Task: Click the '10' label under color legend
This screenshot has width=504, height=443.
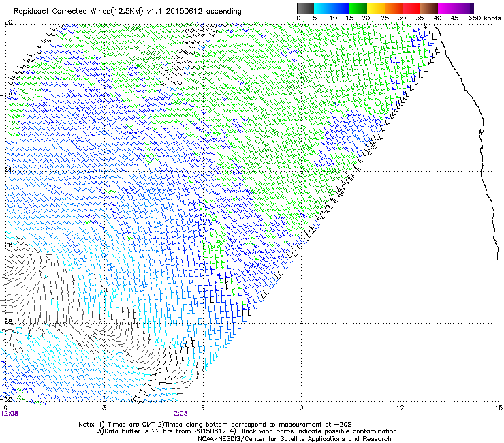Action: [x=333, y=18]
